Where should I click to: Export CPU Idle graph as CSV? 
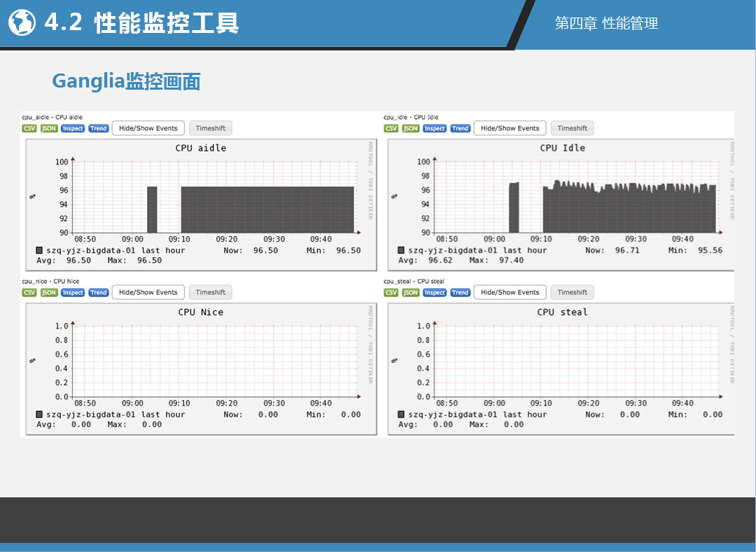[391, 129]
